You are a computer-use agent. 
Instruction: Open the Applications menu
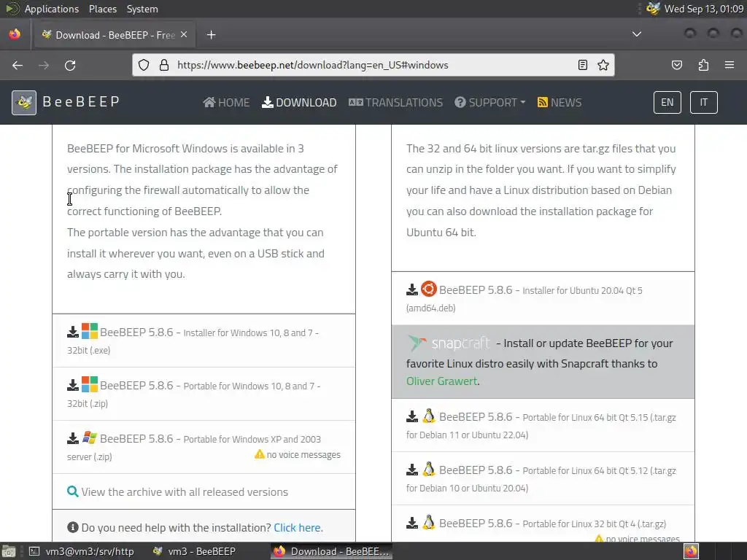point(52,9)
